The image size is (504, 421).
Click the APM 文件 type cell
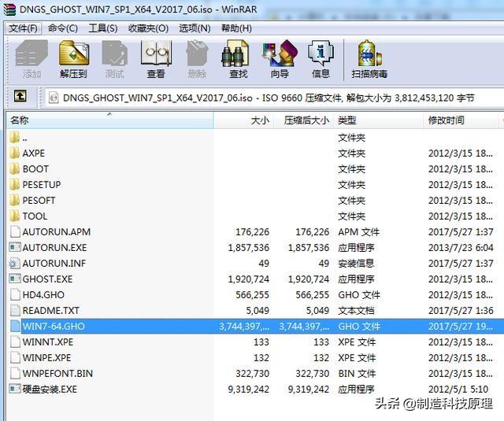click(x=359, y=231)
